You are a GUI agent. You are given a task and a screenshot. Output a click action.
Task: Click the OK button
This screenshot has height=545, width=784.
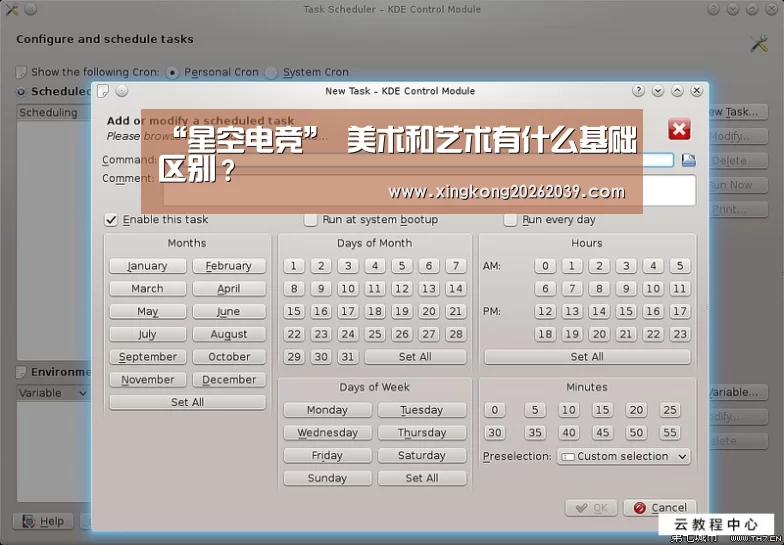click(x=592, y=508)
